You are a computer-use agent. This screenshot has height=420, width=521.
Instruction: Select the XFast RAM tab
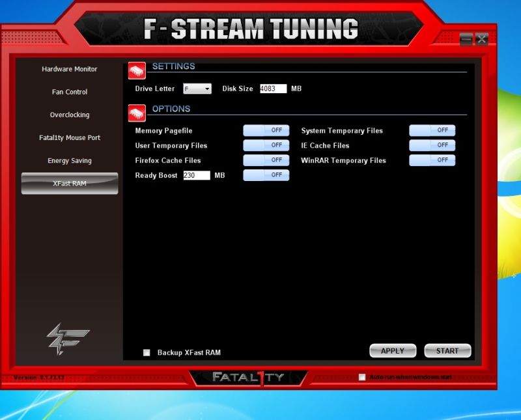pos(70,184)
